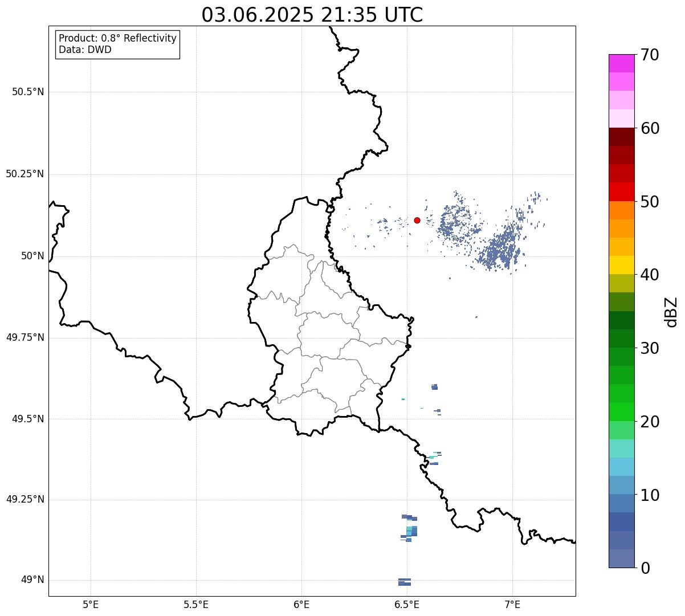Viewport: 685px width, 616px height.
Task: Pick the magenta top colorbar swatch
Action: click(x=621, y=63)
